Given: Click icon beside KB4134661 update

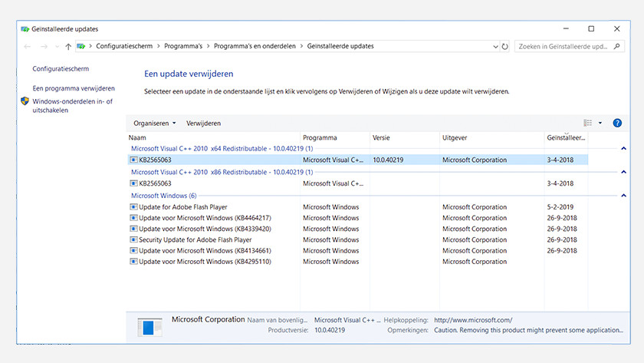Looking at the screenshot, I should pos(133,251).
